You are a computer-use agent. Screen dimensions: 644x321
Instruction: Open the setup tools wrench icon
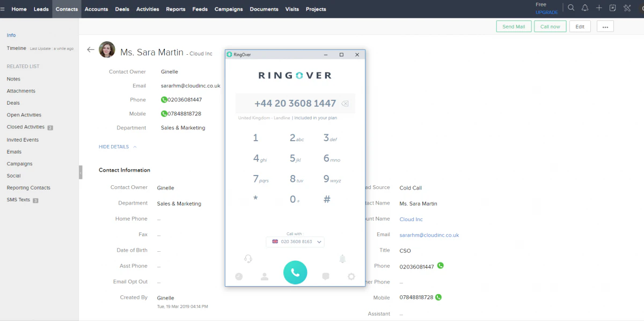627,8
